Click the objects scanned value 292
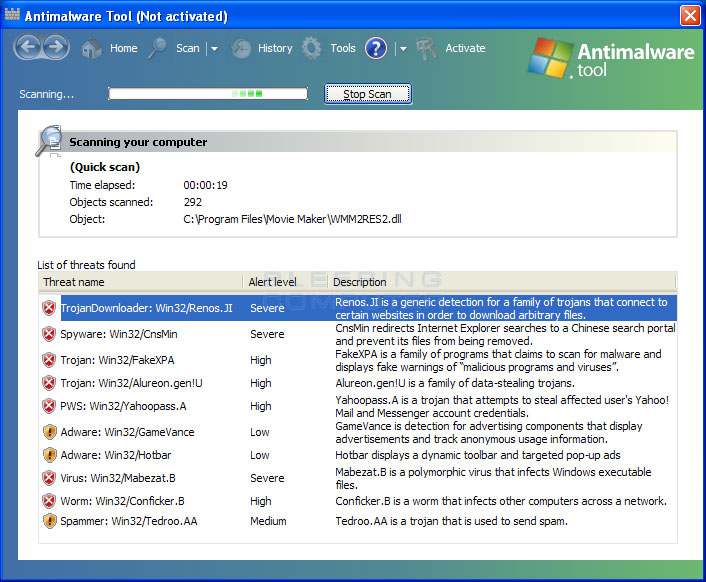 pyautogui.click(x=193, y=202)
